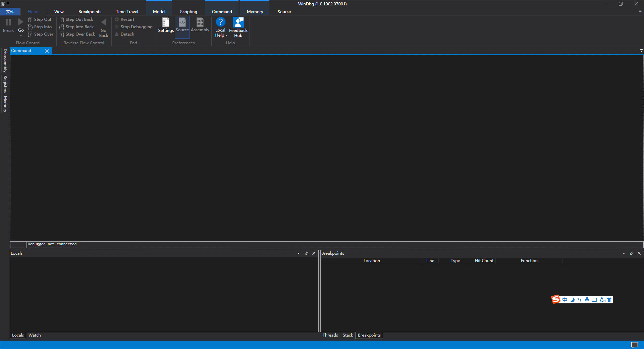Close the Command tab

47,51
